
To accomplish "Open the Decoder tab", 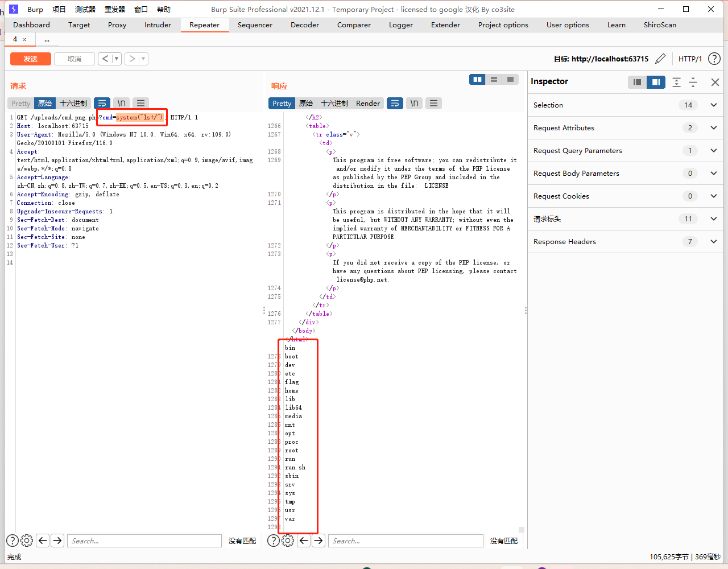I will pos(305,24).
